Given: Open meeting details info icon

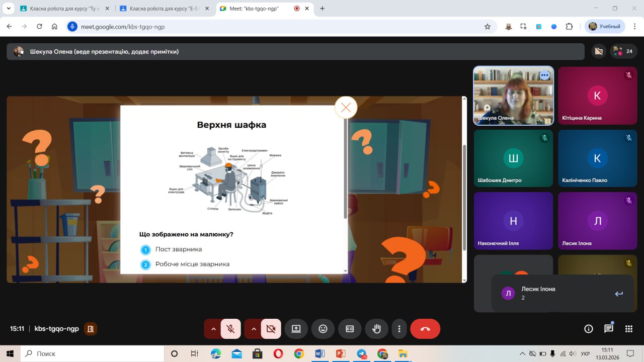Looking at the screenshot, I should [589, 329].
